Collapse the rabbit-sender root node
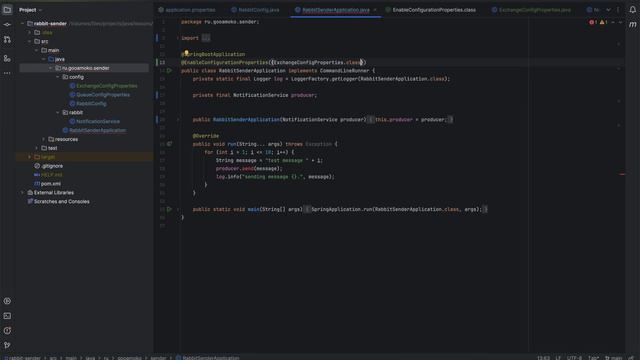The width and height of the screenshot is (640, 360). (x=22, y=24)
